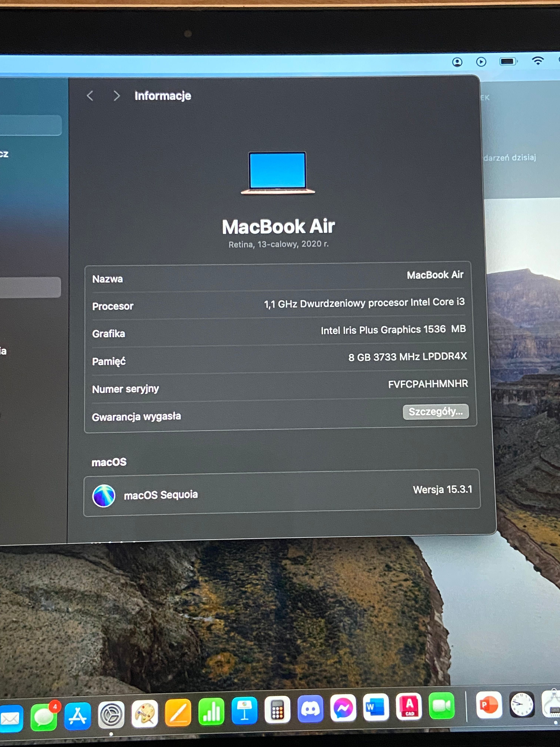The height and width of the screenshot is (747, 560).
Task: Open Calculator from the Dock
Action: pos(277,709)
